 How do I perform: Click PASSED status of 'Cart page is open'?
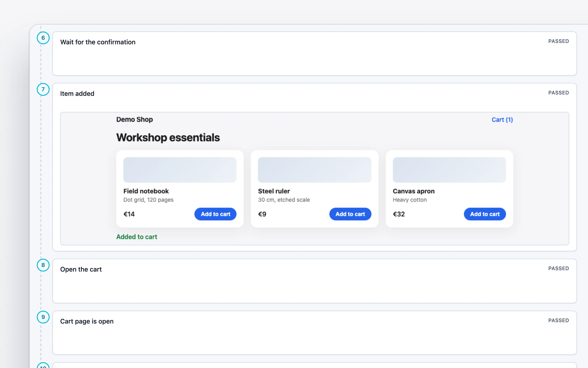tap(559, 320)
